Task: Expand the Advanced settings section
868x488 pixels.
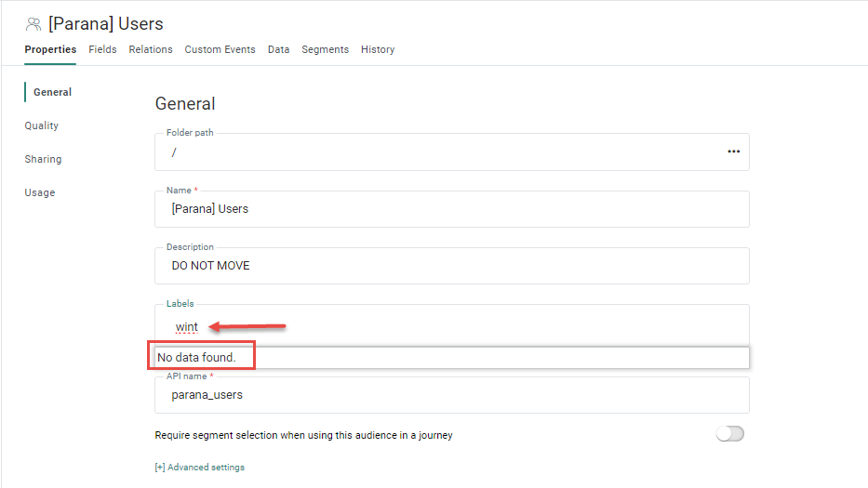Action: click(199, 468)
